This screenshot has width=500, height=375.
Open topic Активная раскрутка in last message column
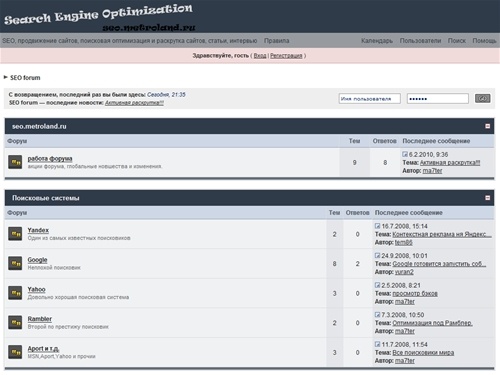[450, 162]
